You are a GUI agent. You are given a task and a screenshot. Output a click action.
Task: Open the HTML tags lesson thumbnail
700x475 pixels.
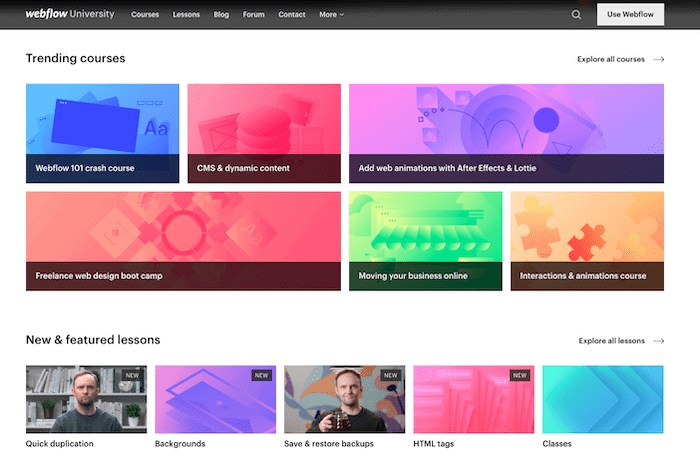(x=474, y=400)
